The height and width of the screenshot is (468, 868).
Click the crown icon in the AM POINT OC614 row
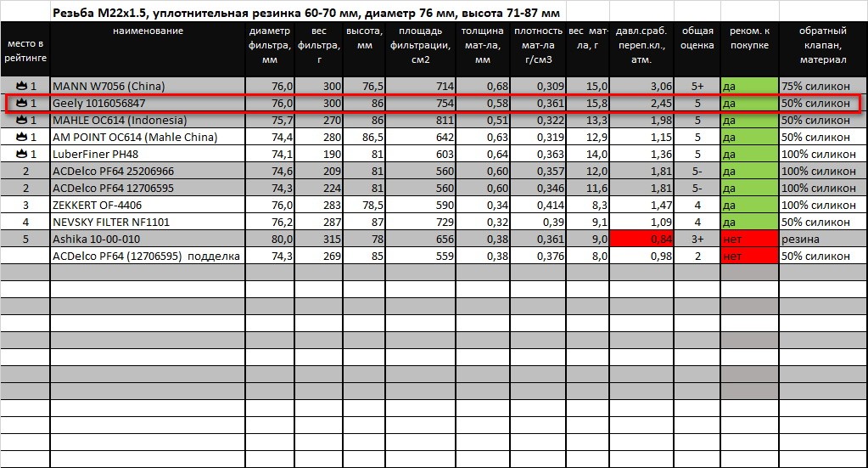click(x=22, y=137)
